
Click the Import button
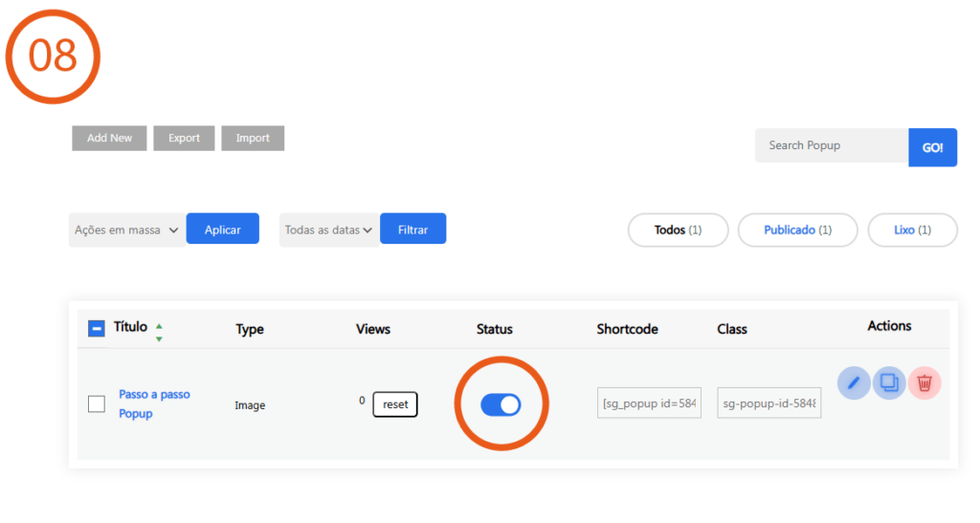(x=253, y=138)
